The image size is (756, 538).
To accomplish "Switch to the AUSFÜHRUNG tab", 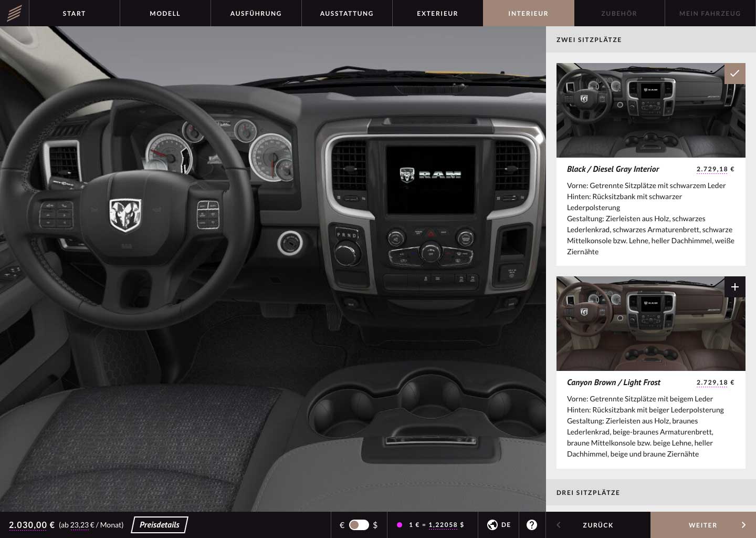I will click(x=256, y=13).
